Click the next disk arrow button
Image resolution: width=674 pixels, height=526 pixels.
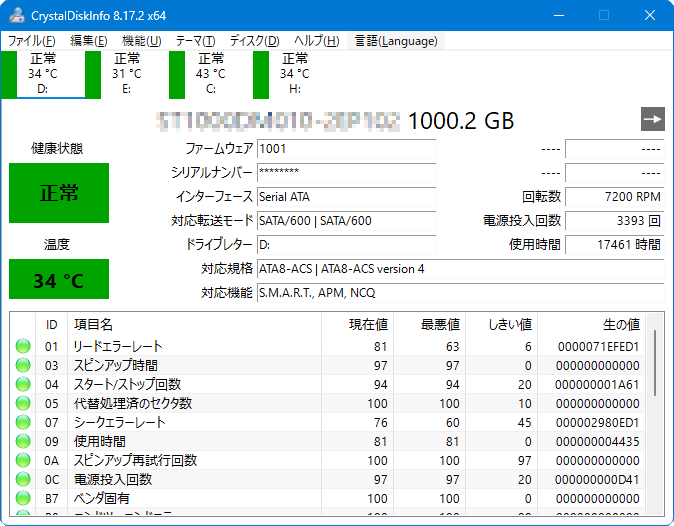tap(653, 119)
